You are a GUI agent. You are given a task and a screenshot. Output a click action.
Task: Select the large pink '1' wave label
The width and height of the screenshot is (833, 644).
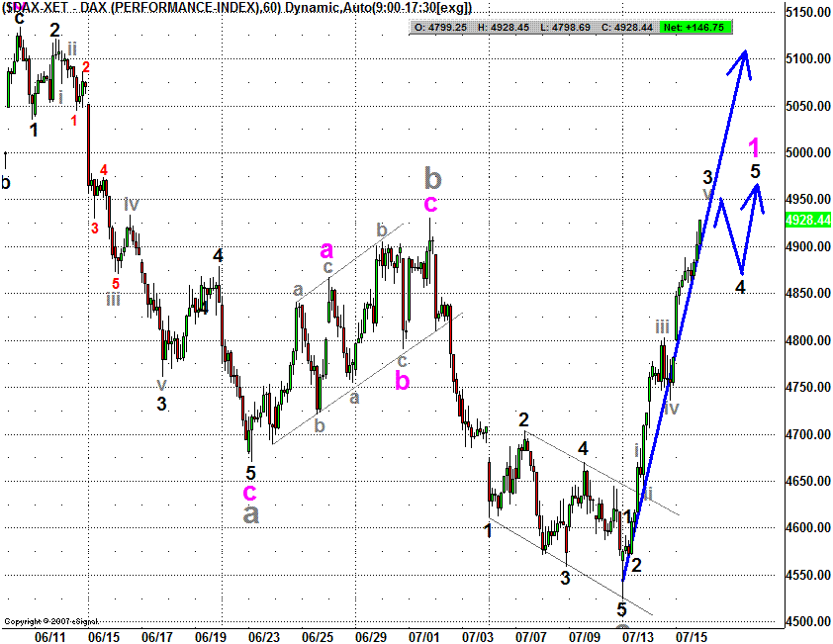tap(754, 148)
